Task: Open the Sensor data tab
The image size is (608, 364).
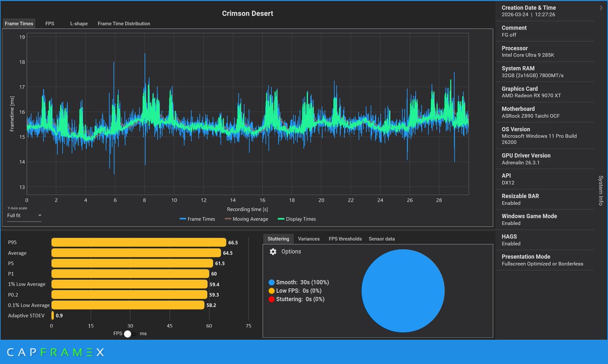Action: pos(382,239)
